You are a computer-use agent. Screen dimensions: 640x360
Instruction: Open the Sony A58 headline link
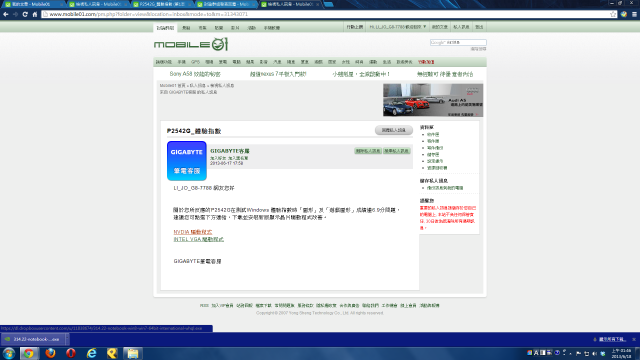(195, 74)
